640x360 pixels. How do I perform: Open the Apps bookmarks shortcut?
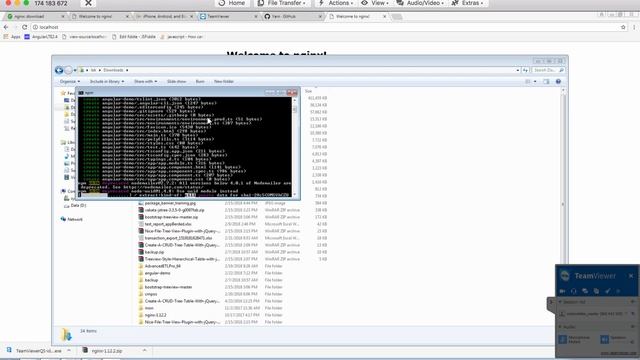pos(12,37)
